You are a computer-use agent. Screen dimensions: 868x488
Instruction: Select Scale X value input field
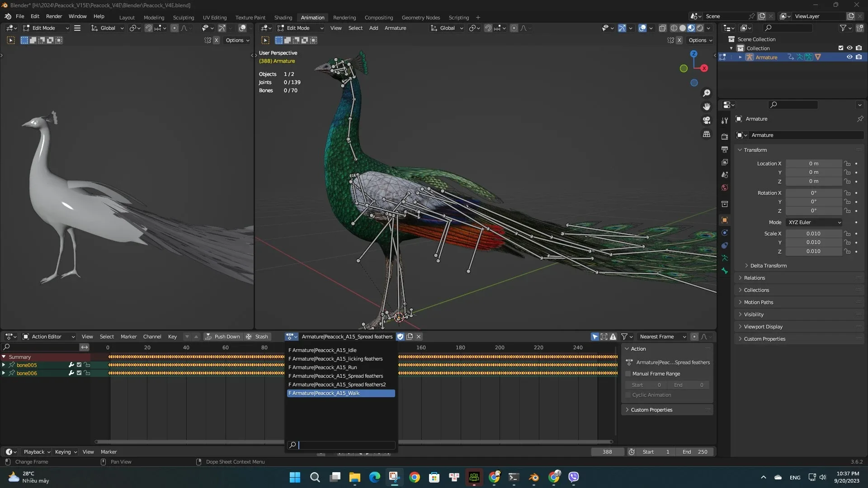click(x=814, y=234)
